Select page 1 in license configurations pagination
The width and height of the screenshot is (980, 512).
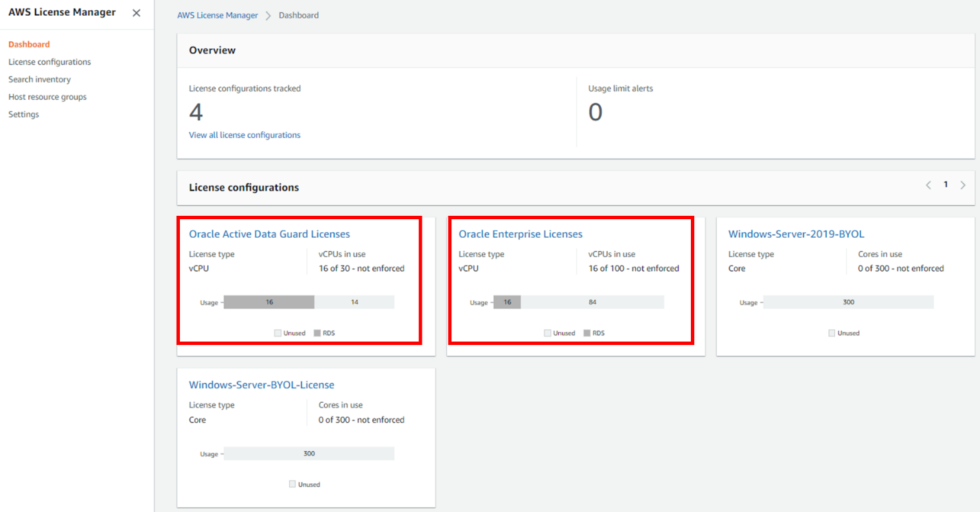(x=946, y=185)
